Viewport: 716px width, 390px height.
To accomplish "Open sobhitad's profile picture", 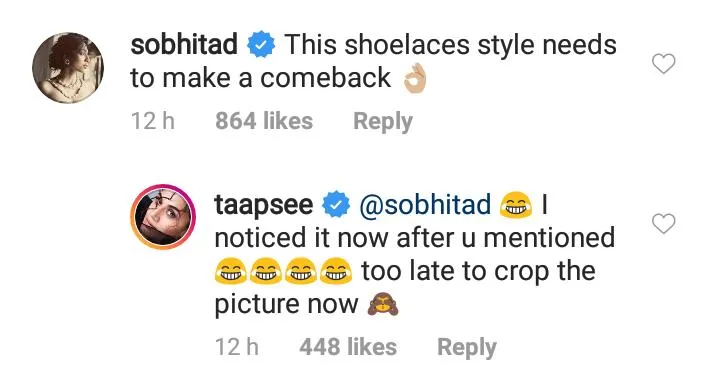I will [x=68, y=68].
